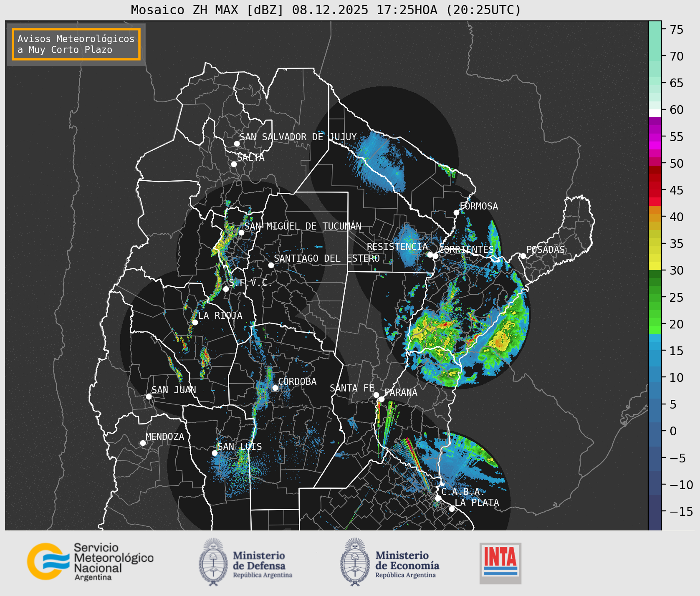
Task: Click the 45 dBZ colorbar label
Action: pyautogui.click(x=677, y=190)
